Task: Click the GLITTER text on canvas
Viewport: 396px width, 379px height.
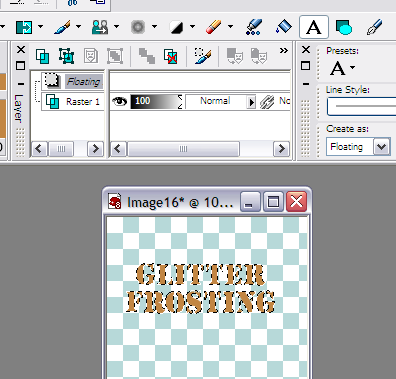Action: [x=200, y=275]
